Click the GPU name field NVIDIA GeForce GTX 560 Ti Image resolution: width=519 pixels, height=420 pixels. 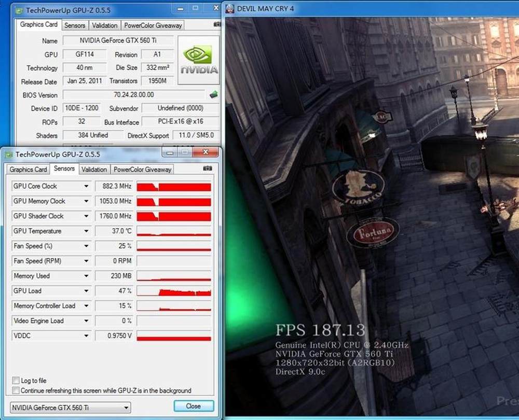click(x=118, y=40)
